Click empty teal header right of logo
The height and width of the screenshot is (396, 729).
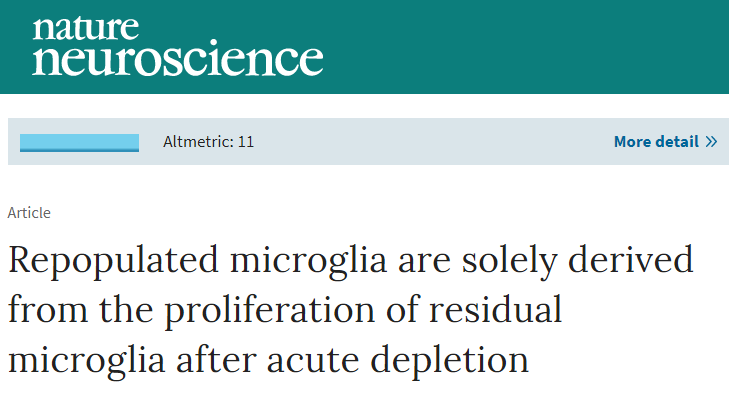525,46
